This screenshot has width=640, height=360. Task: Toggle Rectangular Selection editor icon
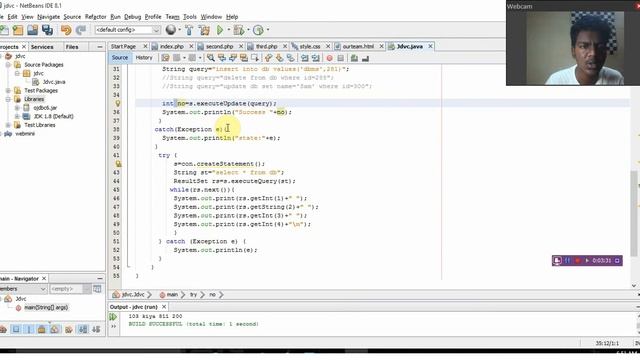point(255,58)
